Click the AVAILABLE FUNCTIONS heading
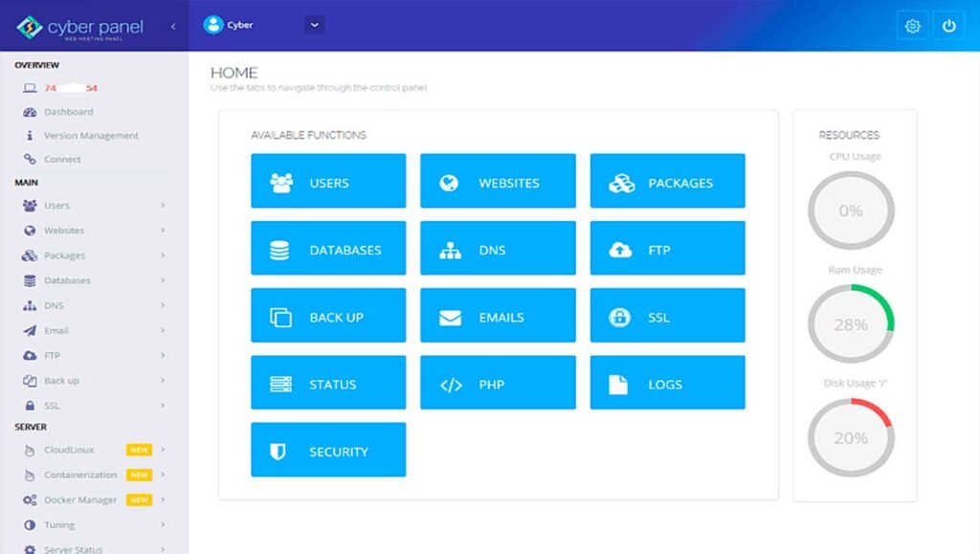This screenshot has width=980, height=554. [x=309, y=135]
